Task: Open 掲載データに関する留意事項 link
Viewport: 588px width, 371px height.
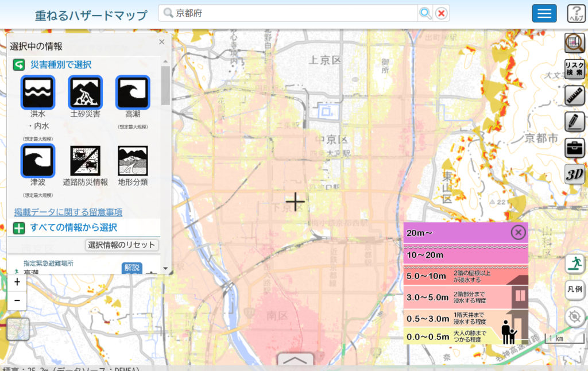Action: pos(68,212)
